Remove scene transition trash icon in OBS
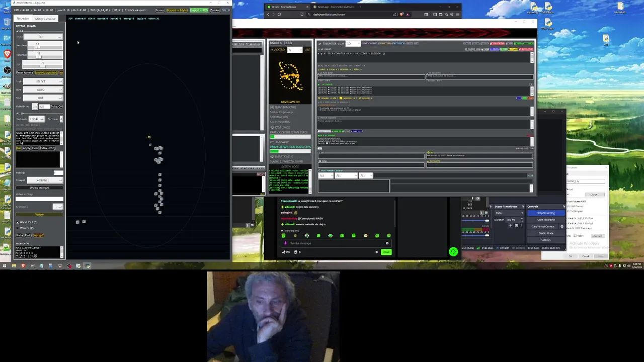The image size is (644, 362). [516, 226]
